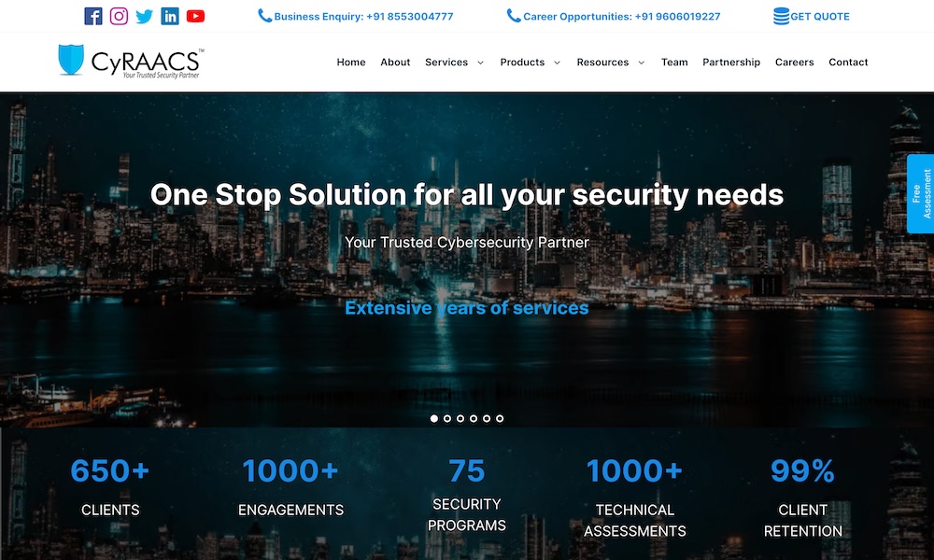
Task: Expand the Products dropdown arrow
Action: pyautogui.click(x=557, y=63)
